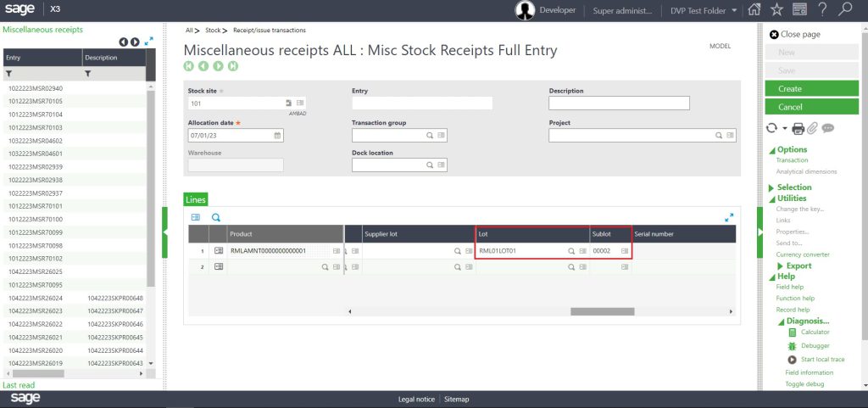Click the Lines grid search icon
The width and height of the screenshot is (868, 408).
216,217
